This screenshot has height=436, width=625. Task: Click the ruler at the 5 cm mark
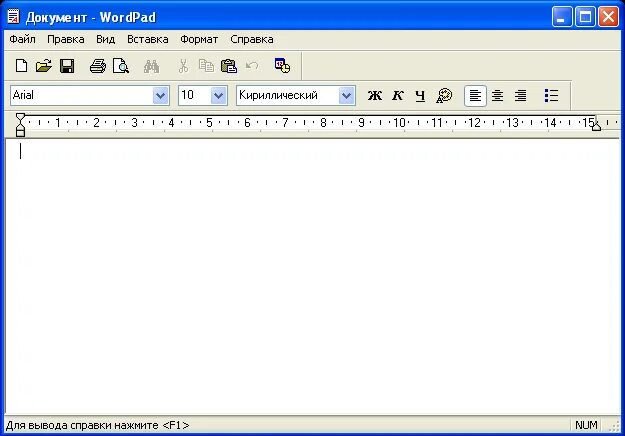click(x=209, y=123)
